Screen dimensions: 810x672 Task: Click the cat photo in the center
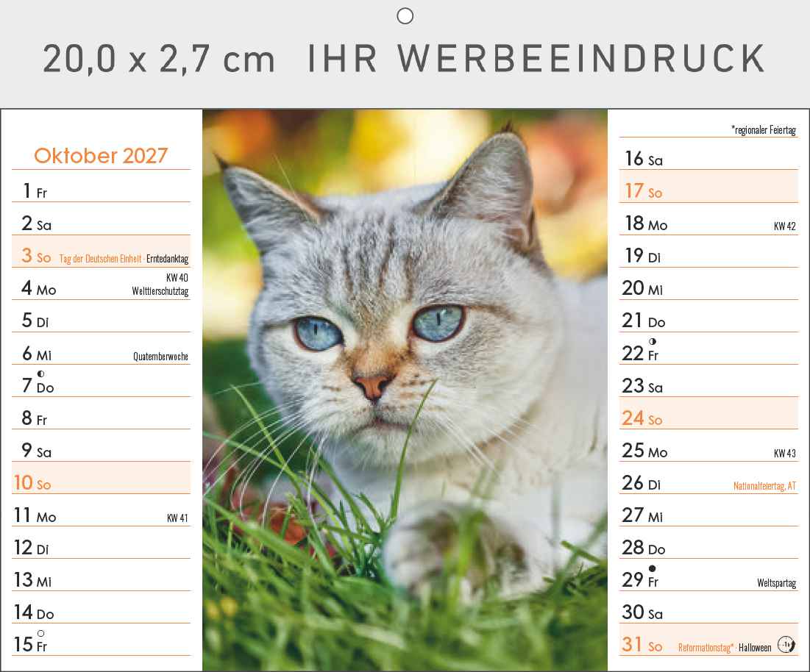[x=405, y=390]
